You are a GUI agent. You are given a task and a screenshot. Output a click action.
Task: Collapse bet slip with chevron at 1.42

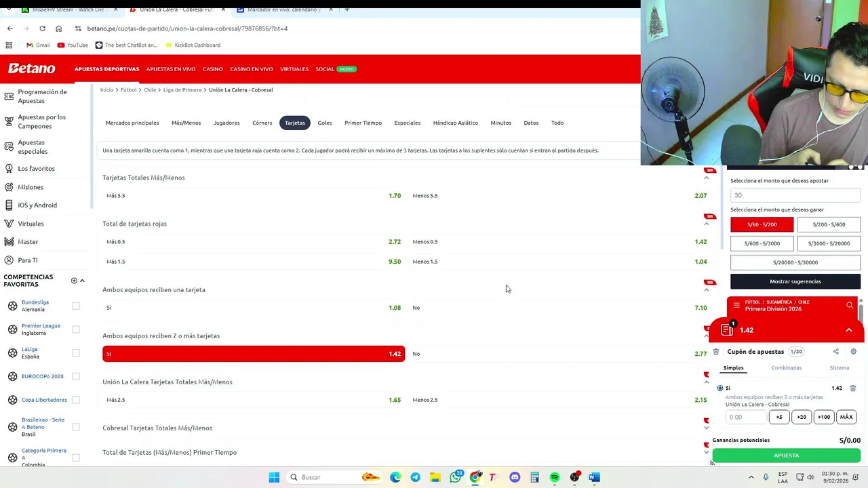(848, 330)
